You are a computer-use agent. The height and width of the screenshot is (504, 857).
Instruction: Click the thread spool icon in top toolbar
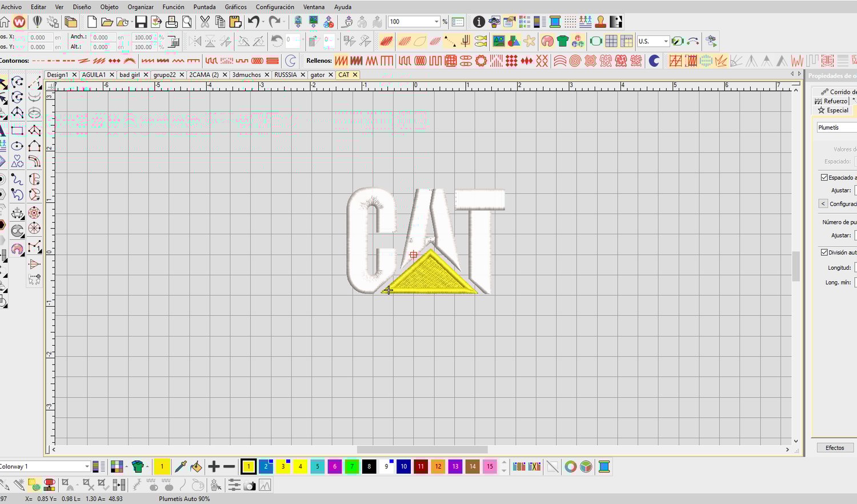(x=555, y=22)
